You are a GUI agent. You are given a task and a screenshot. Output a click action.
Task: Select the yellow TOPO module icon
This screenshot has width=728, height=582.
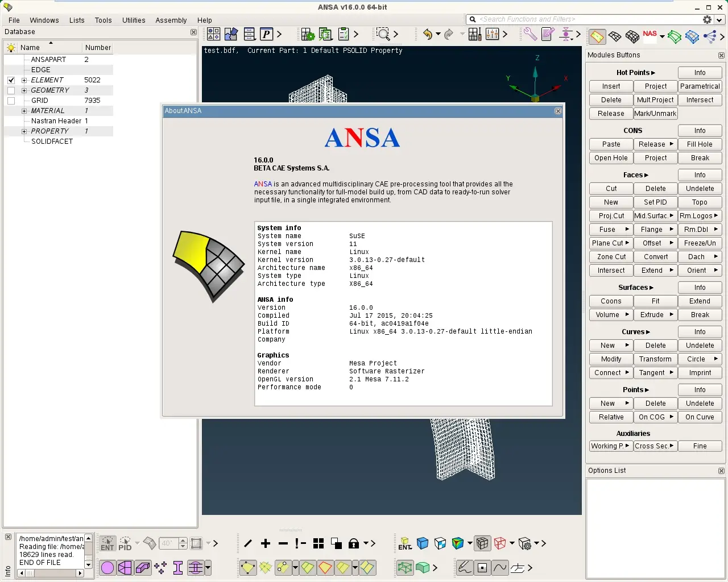[597, 37]
